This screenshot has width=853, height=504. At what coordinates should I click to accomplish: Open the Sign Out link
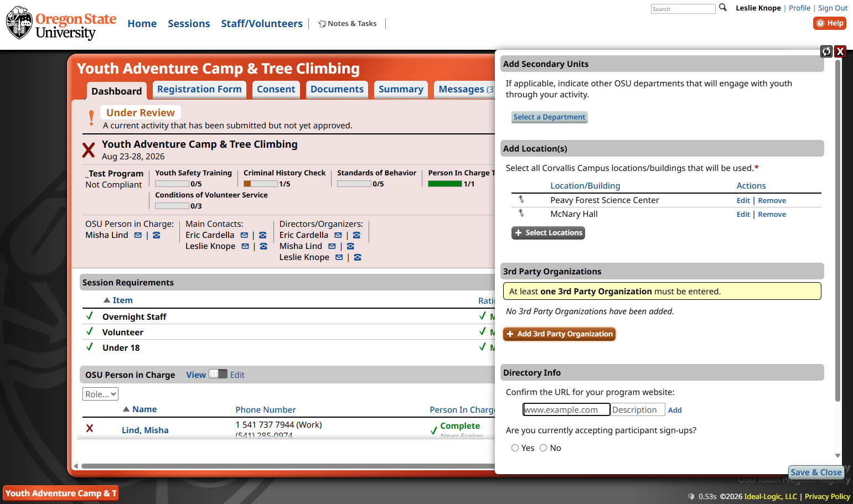click(833, 8)
